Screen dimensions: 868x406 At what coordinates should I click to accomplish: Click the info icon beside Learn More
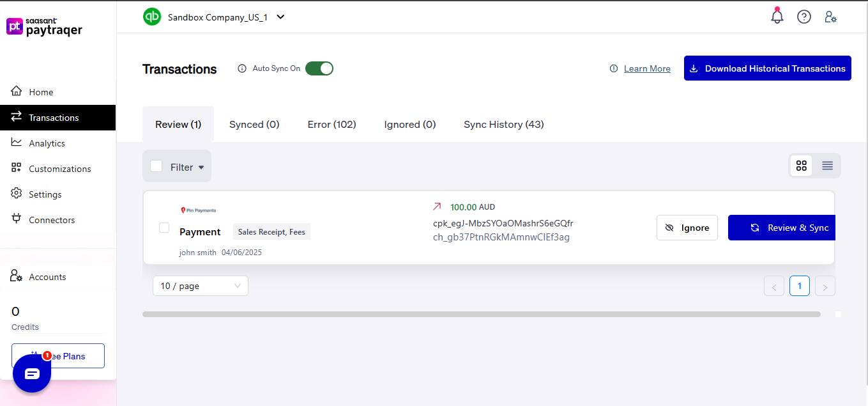(614, 68)
